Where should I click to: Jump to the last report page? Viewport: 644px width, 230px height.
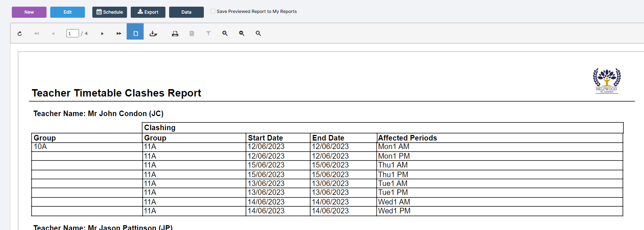point(119,34)
